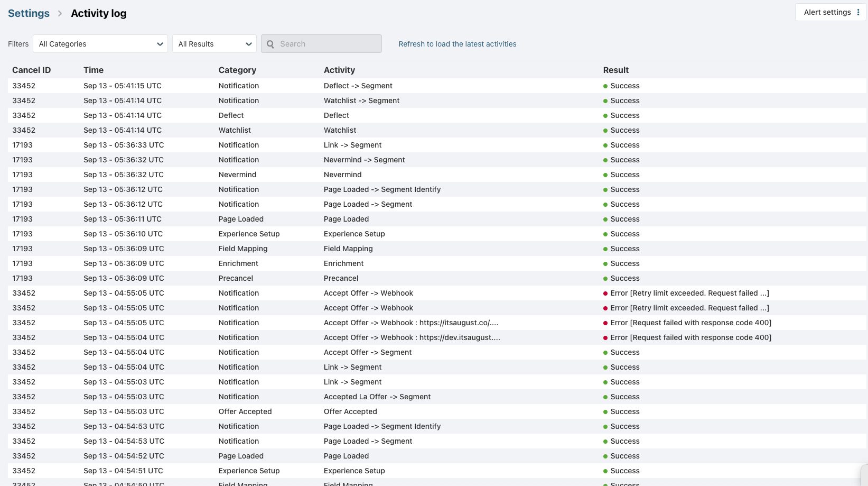
Task: Click the three-dot icon in Alert settings
Action: [x=858, y=12]
